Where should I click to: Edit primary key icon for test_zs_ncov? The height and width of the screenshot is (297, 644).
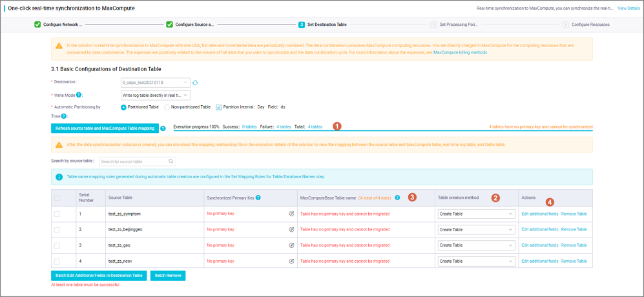coord(291,261)
